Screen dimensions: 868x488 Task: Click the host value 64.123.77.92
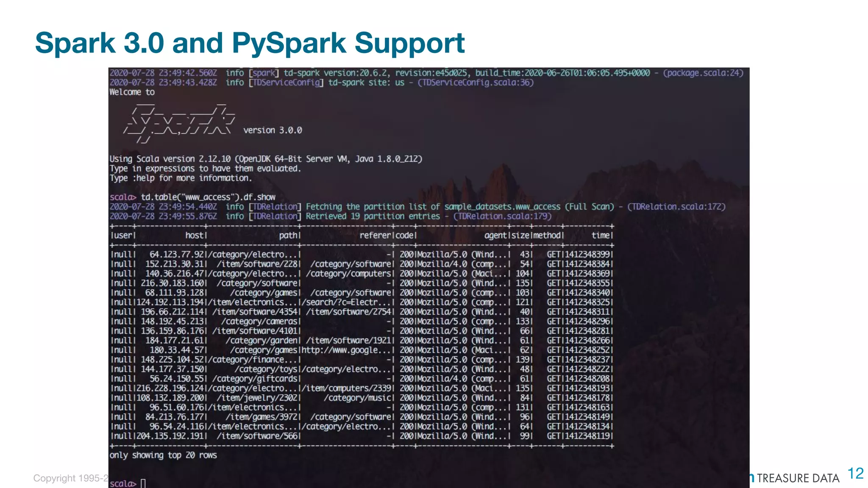pos(177,254)
